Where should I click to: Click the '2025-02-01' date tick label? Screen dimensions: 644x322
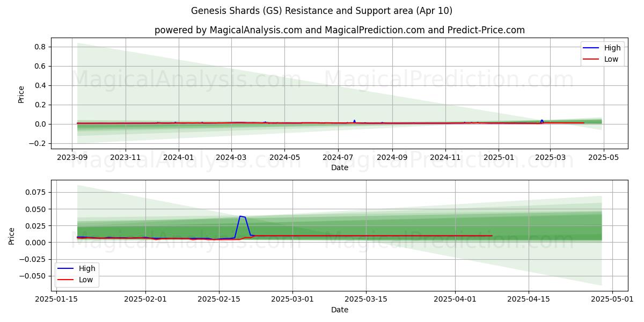pos(145,299)
